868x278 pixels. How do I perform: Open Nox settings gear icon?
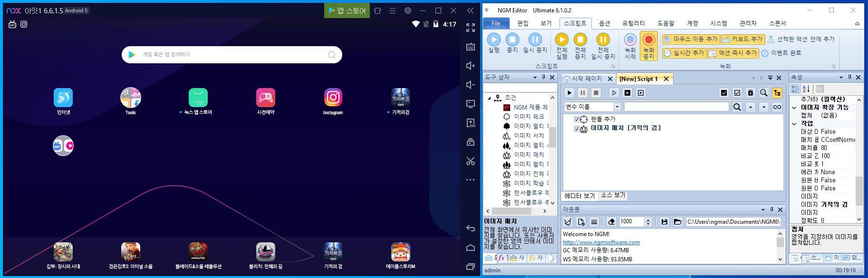[x=408, y=10]
